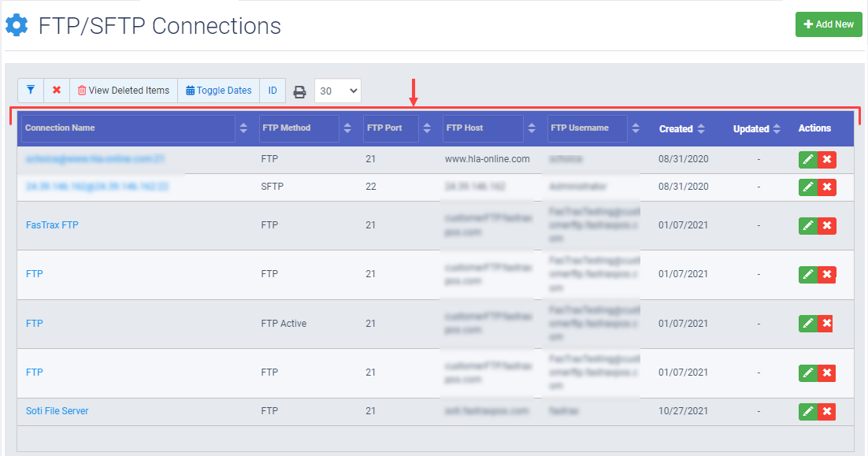
Task: Edit the FasTrax FTP connection
Action: (x=807, y=225)
